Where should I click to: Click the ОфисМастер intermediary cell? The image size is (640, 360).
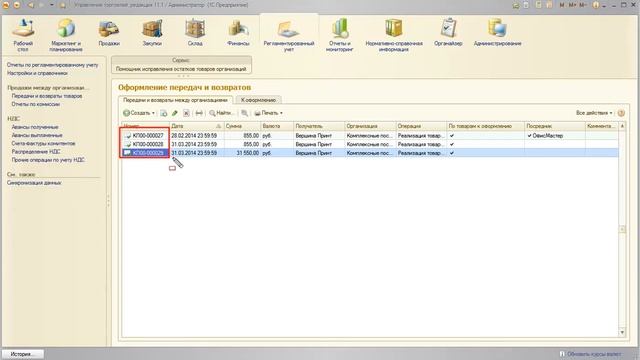(554, 136)
